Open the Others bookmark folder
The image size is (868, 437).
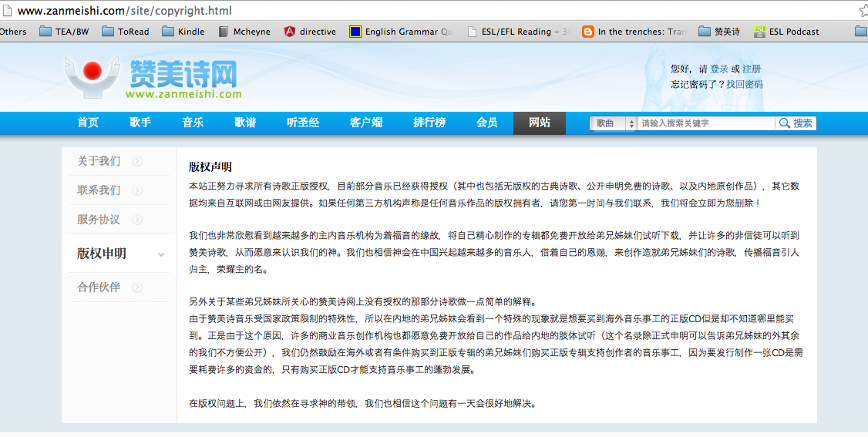coord(13,32)
